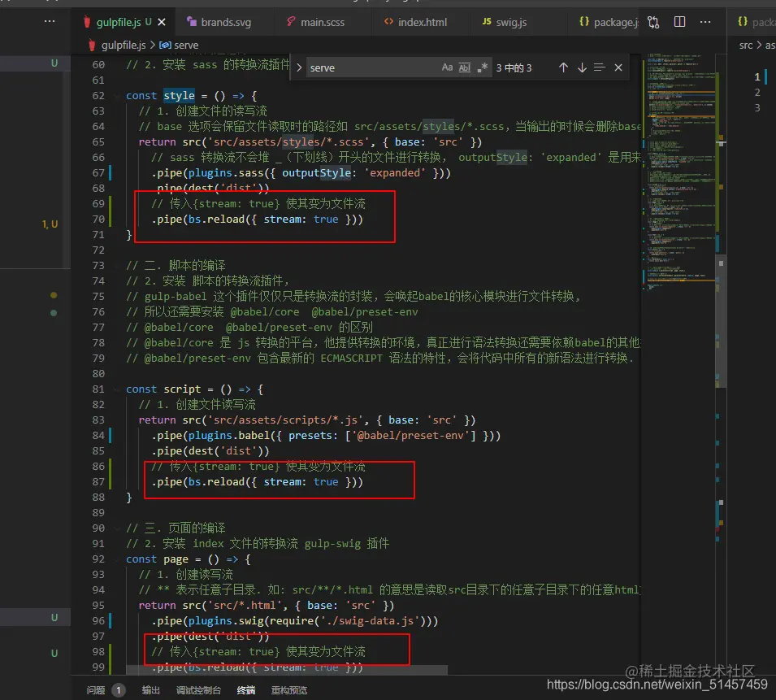Collapse the page function at line 92
776x700 pixels.
point(117,559)
